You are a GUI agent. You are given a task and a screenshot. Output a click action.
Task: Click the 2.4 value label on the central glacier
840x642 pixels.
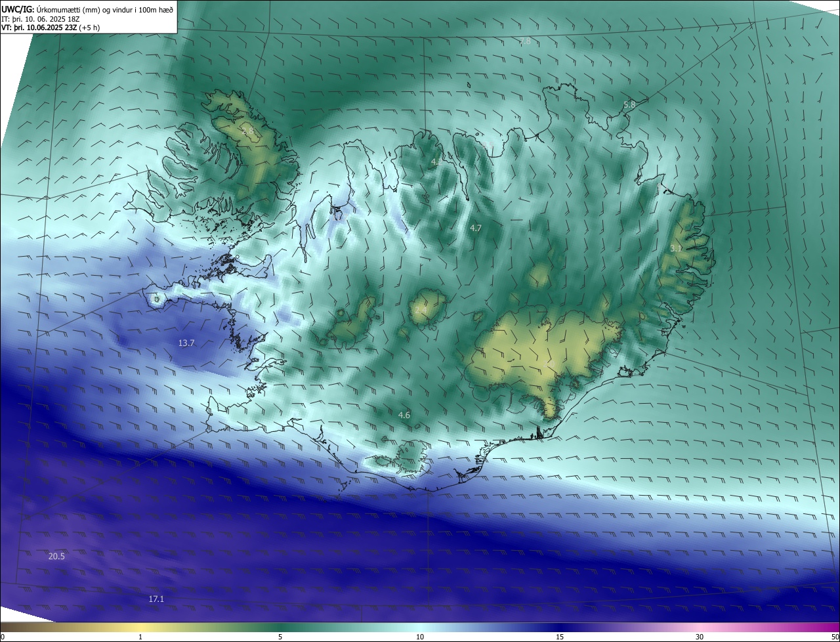pyautogui.click(x=421, y=309)
